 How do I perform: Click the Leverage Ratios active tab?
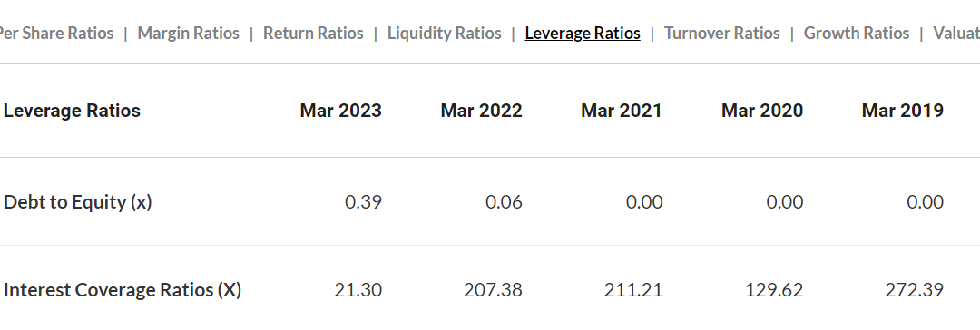583,34
